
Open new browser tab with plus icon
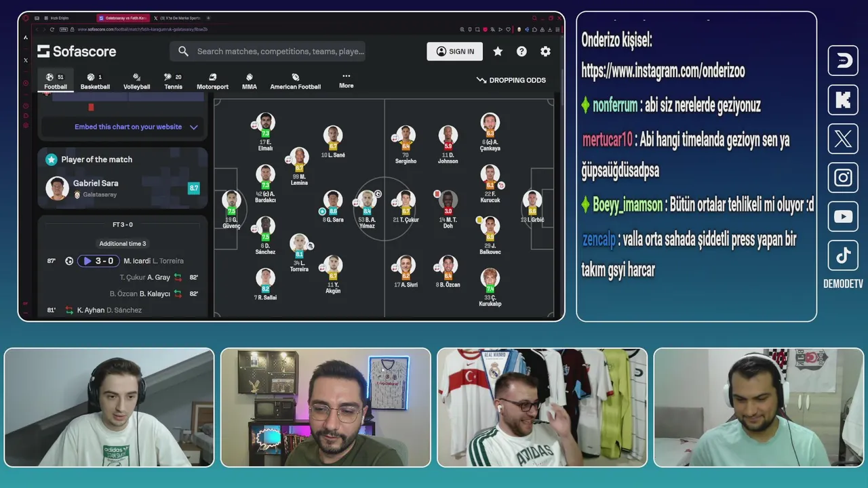208,18
